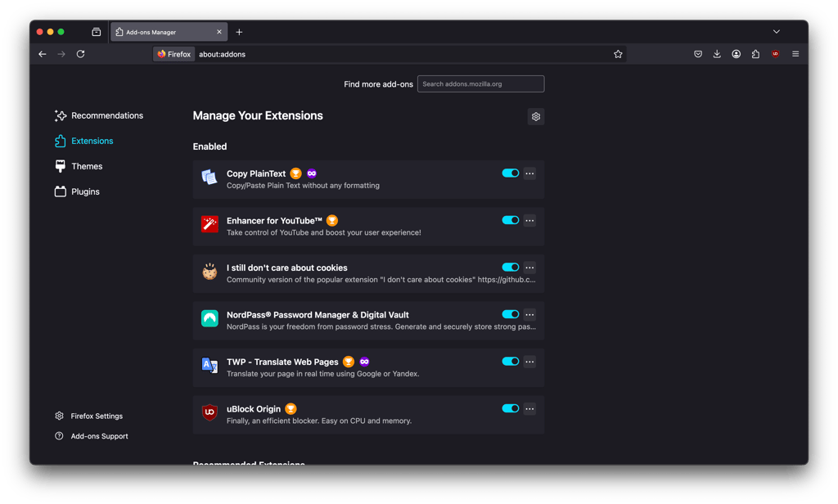Open the TWP - Translate Web Pages title
Viewport: 838px width, 504px height.
tap(282, 362)
